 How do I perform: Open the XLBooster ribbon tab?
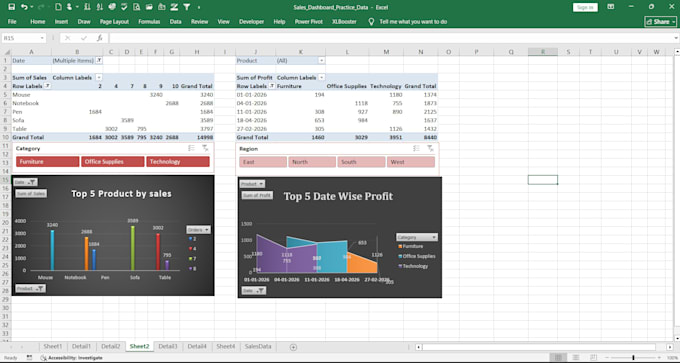344,22
